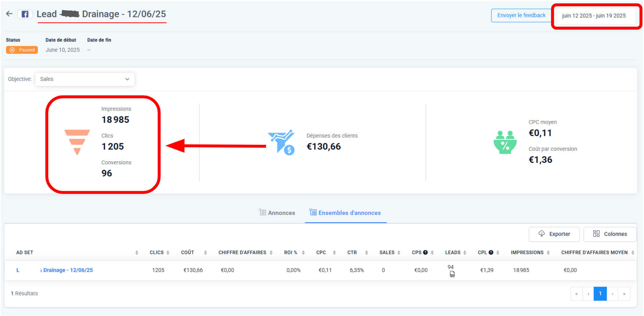Image resolution: width=644 pixels, height=316 pixels.
Task: Export the table with Exporter
Action: 554,234
